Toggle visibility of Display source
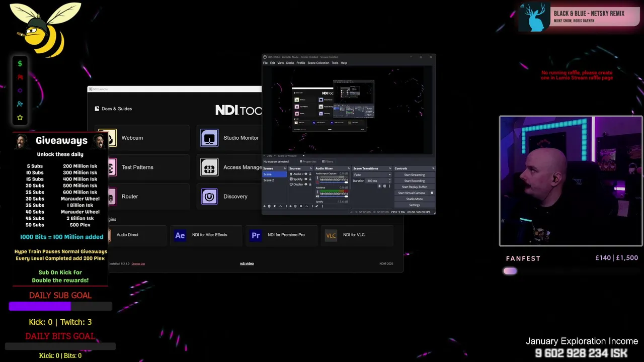 coord(306,185)
